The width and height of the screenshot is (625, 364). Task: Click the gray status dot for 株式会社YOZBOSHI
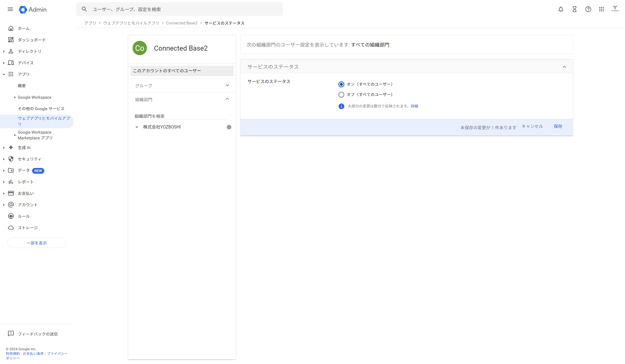[x=229, y=127]
